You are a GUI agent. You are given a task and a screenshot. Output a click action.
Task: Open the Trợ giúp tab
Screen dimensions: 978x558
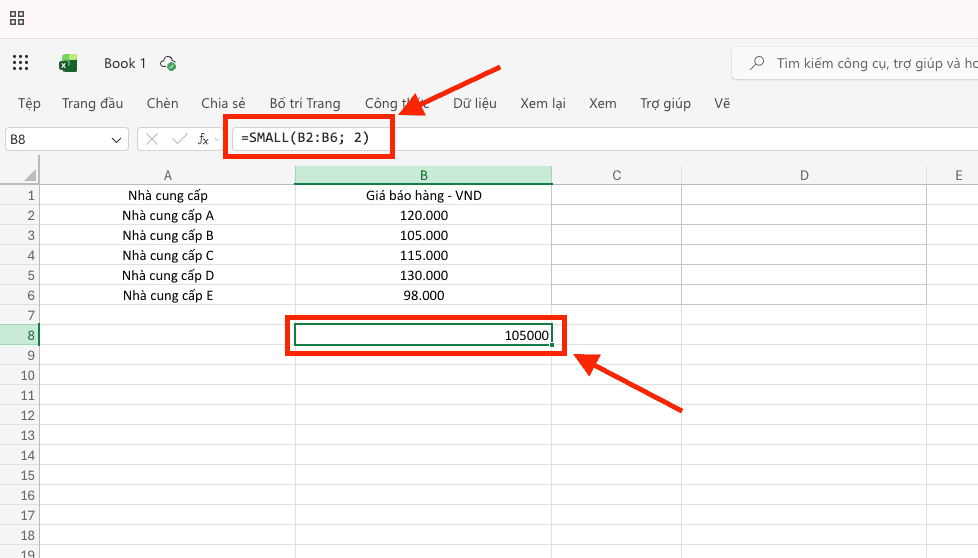[666, 103]
